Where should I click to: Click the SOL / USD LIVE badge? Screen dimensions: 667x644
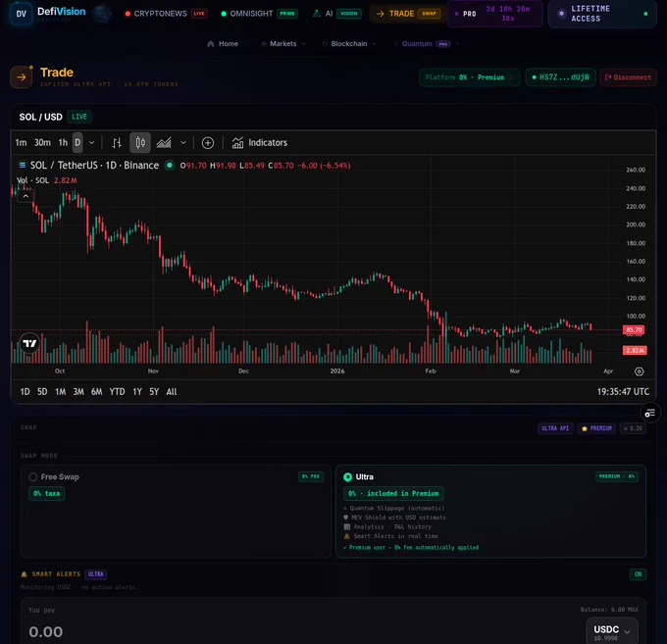click(79, 117)
